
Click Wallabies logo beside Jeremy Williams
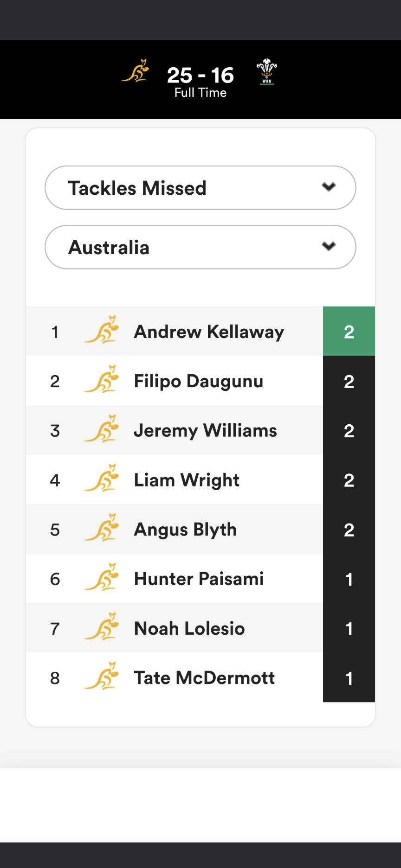tap(102, 429)
